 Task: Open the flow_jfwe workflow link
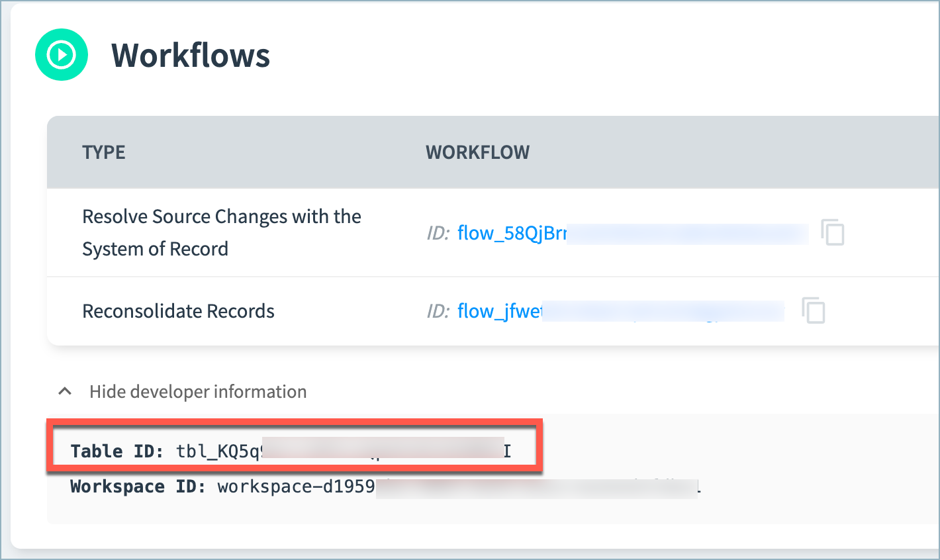[x=621, y=311]
